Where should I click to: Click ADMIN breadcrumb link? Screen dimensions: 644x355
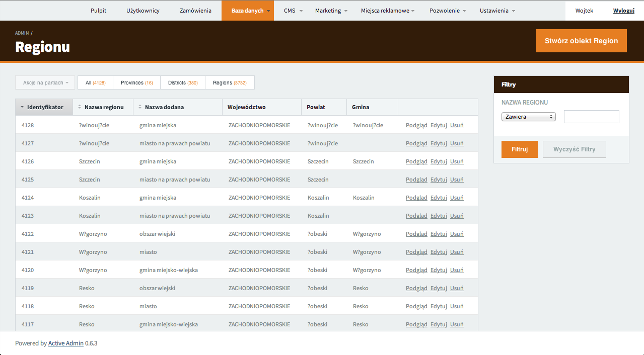[x=22, y=33]
